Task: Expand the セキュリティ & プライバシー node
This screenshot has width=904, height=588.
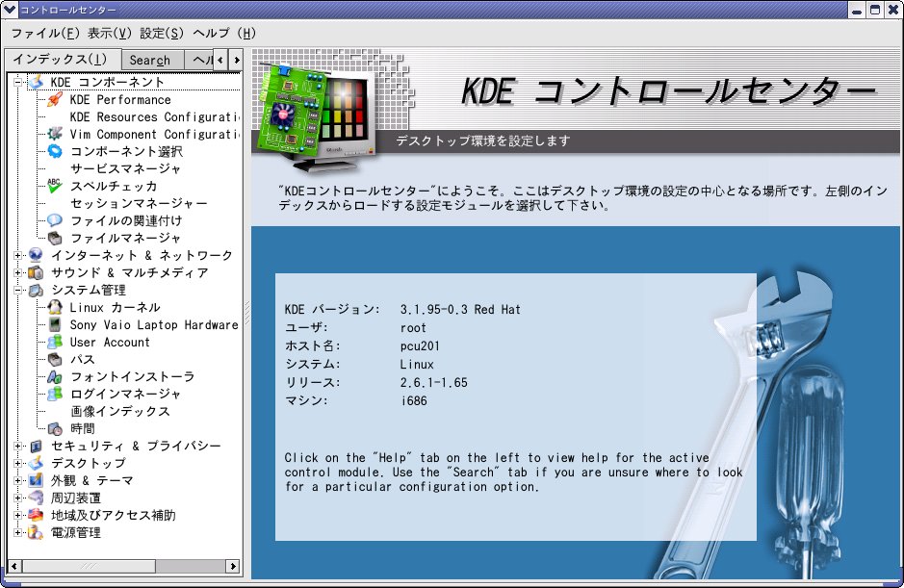Action: (x=18, y=447)
